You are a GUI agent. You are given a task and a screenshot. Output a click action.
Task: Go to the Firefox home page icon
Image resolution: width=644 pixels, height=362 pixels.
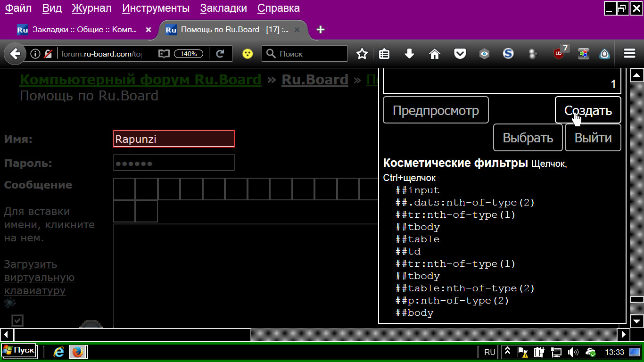pyautogui.click(x=434, y=54)
